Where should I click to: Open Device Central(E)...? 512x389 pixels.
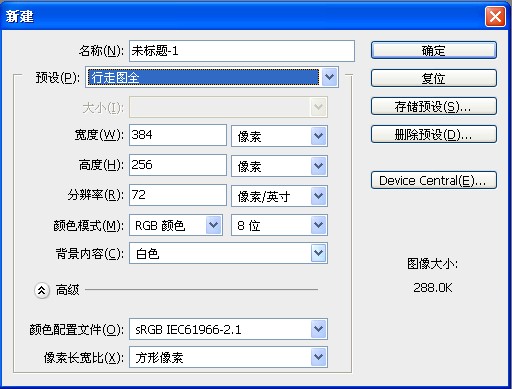pos(434,180)
